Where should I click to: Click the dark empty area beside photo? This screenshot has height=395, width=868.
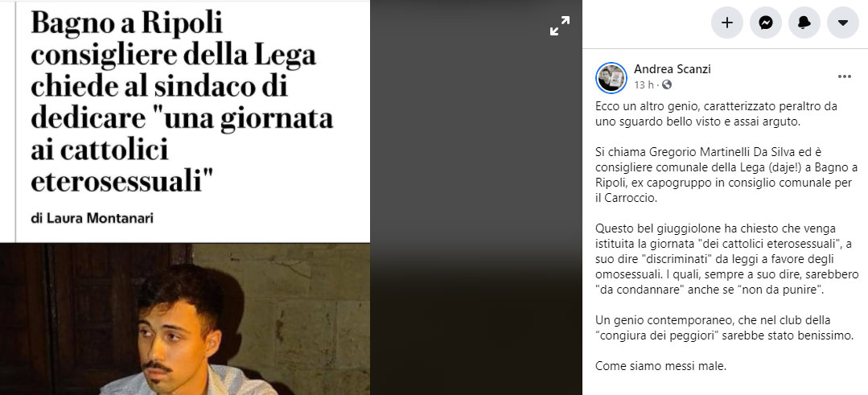pyautogui.click(x=476, y=221)
